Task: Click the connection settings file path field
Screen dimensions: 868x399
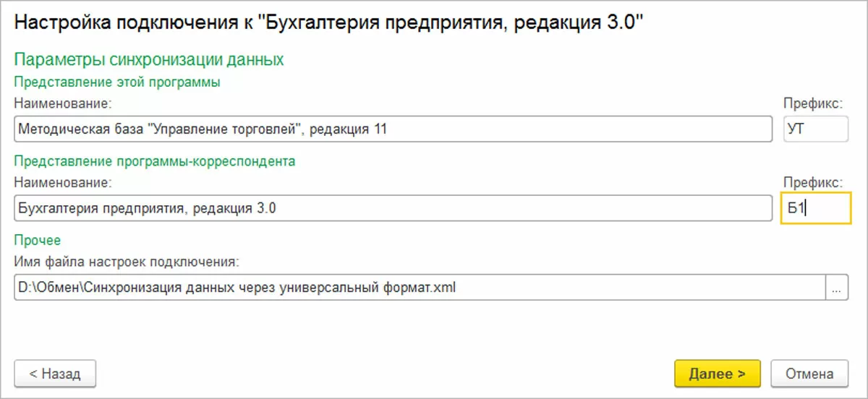Action: pos(420,288)
